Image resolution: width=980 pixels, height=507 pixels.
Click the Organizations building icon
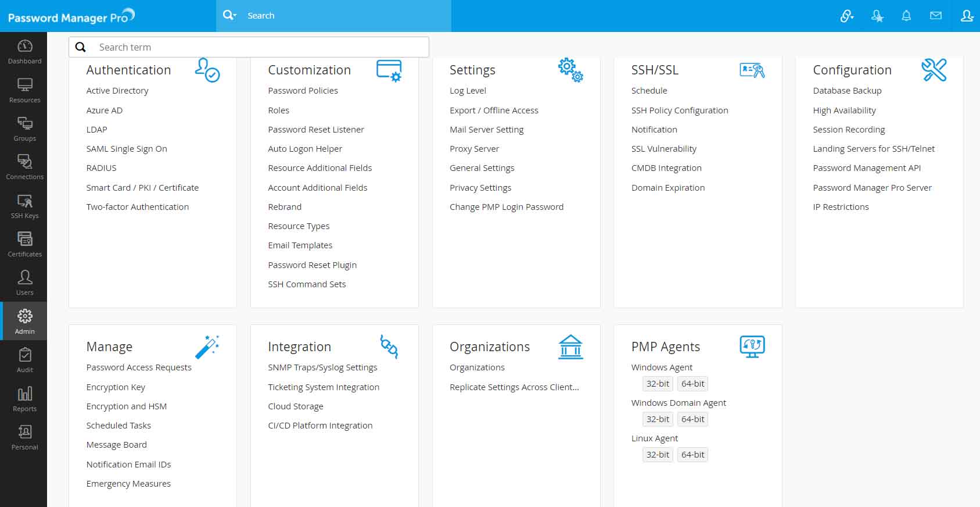click(x=570, y=347)
